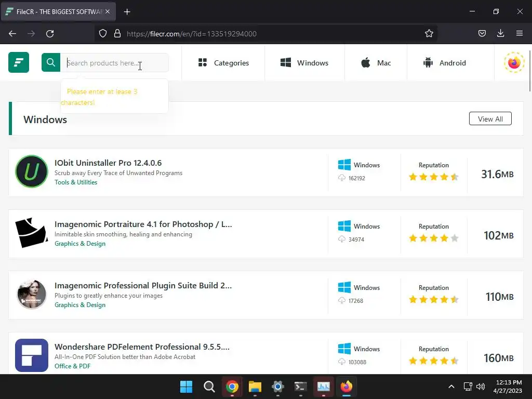Click View All for Windows section
This screenshot has height=399, width=532.
[x=490, y=119]
